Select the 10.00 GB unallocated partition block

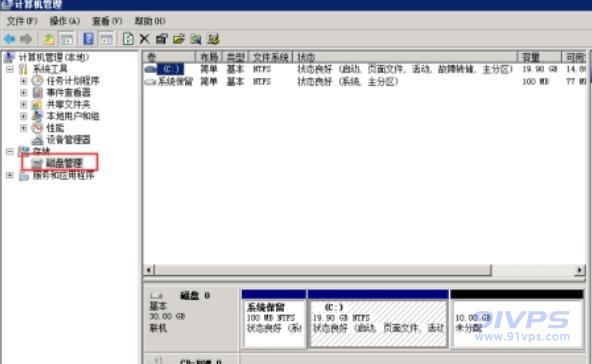pyautogui.click(x=517, y=323)
